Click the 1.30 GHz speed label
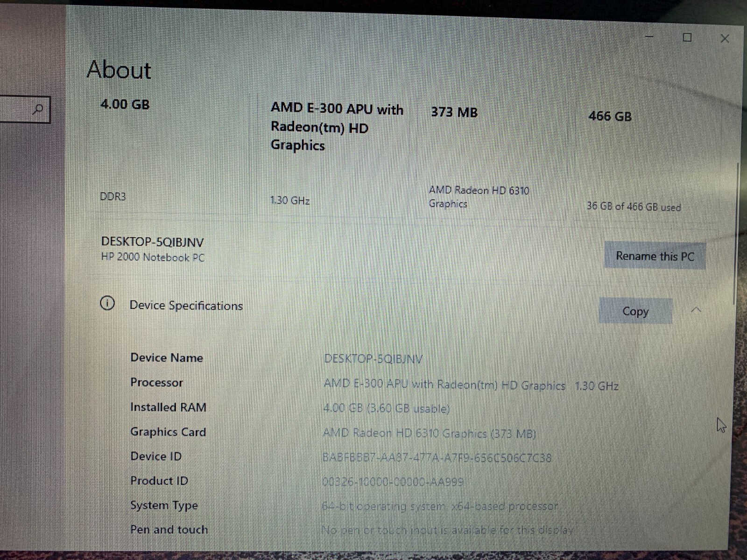The image size is (747, 560). 290,200
